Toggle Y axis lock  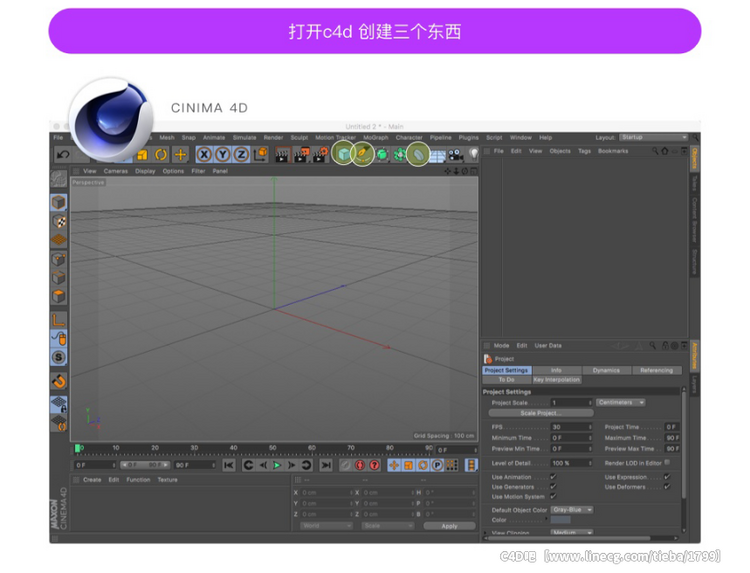tap(222, 154)
